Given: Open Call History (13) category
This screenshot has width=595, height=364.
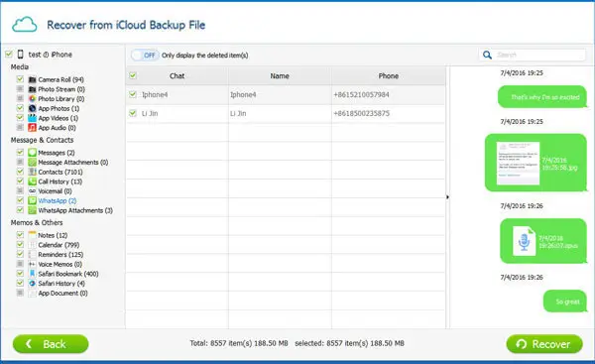Looking at the screenshot, I should tap(59, 182).
